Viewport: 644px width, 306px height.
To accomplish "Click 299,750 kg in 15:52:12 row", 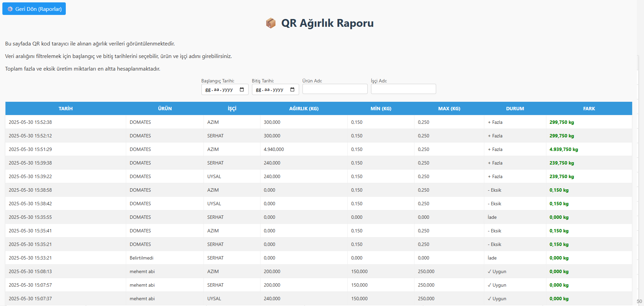I will [562, 136].
